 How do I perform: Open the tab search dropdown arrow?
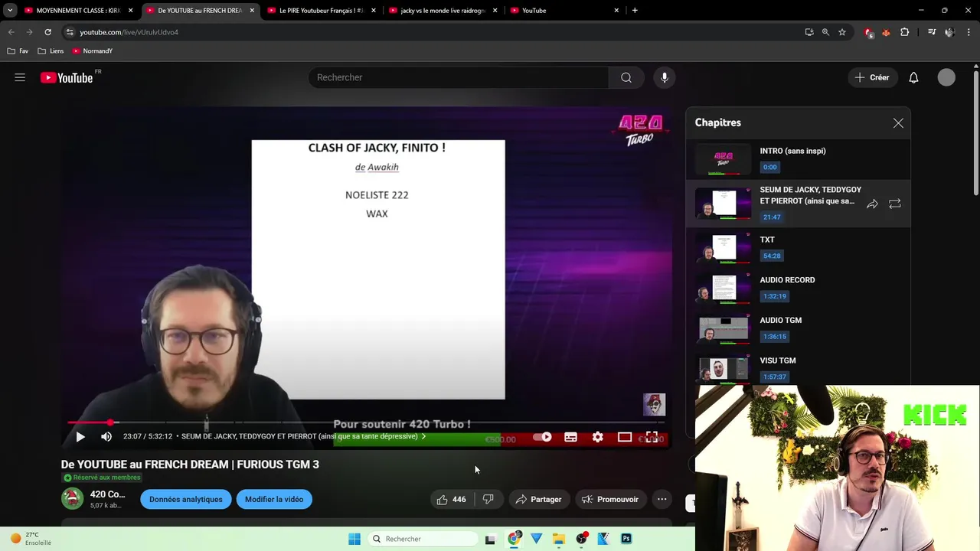(x=10, y=11)
